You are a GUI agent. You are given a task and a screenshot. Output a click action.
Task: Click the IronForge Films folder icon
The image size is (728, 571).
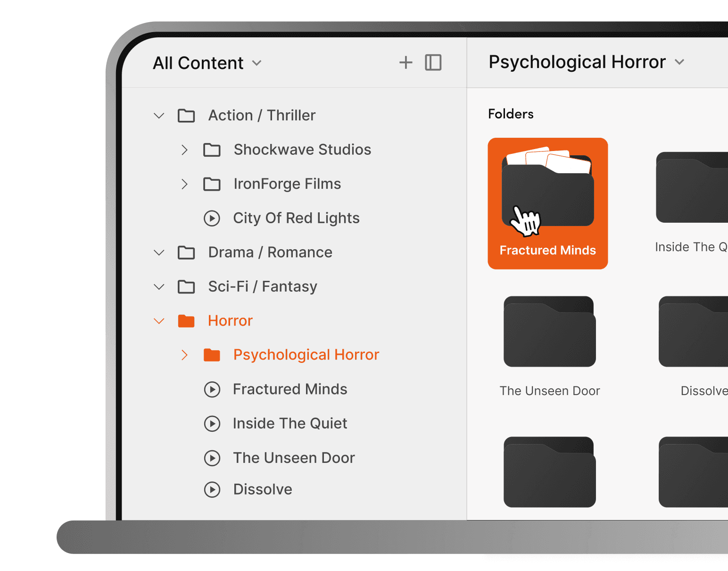tap(212, 184)
